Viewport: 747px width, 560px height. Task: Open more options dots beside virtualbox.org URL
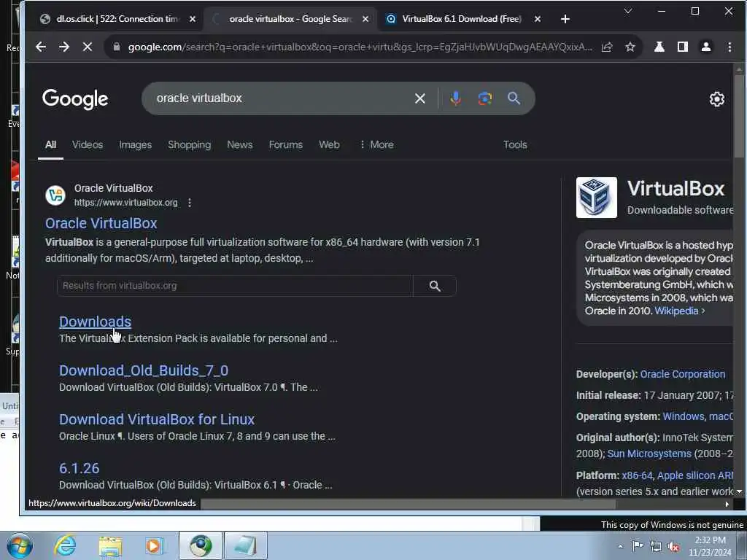190,203
